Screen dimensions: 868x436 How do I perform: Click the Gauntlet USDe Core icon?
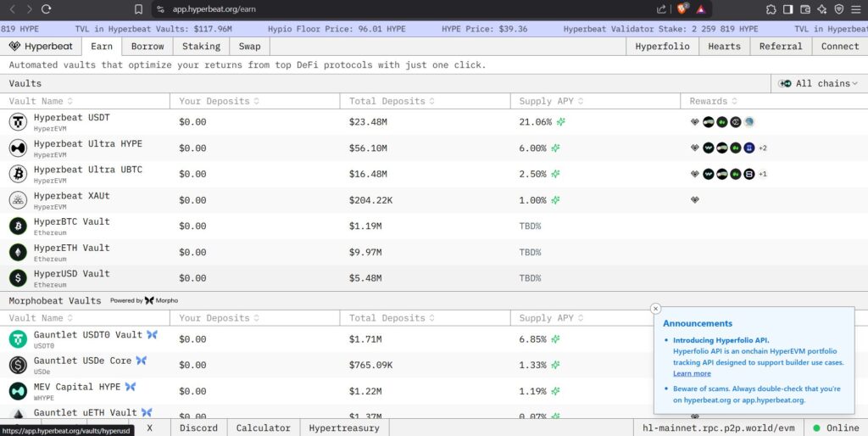click(18, 365)
